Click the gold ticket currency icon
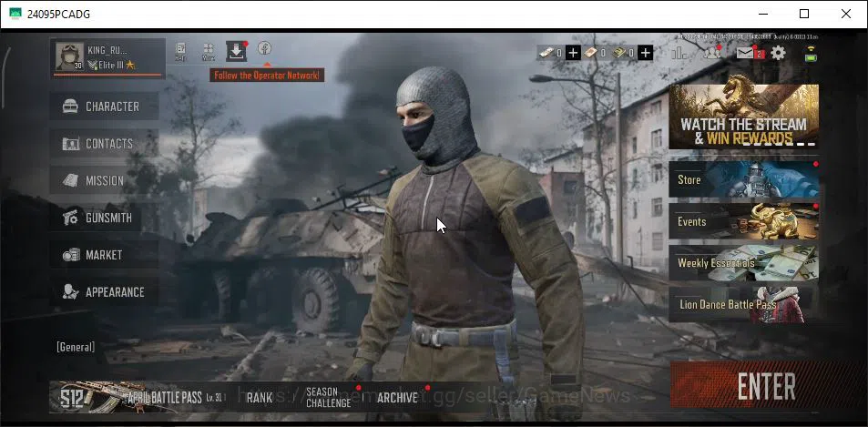The width and height of the screenshot is (868, 427). 591,53
